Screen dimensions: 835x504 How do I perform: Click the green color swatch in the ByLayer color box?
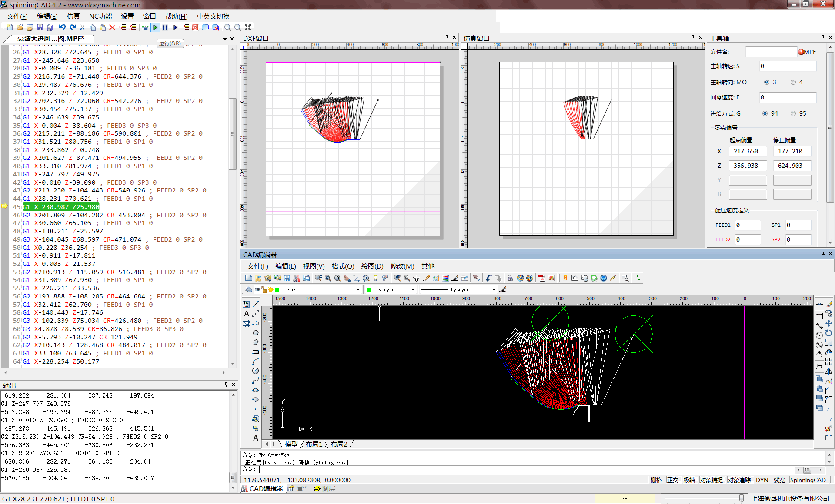point(370,289)
